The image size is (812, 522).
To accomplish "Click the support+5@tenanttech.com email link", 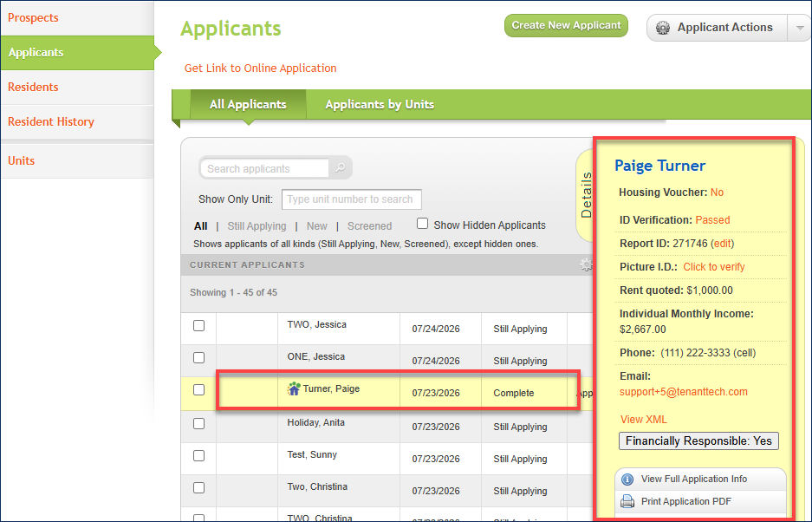I will 684,392.
